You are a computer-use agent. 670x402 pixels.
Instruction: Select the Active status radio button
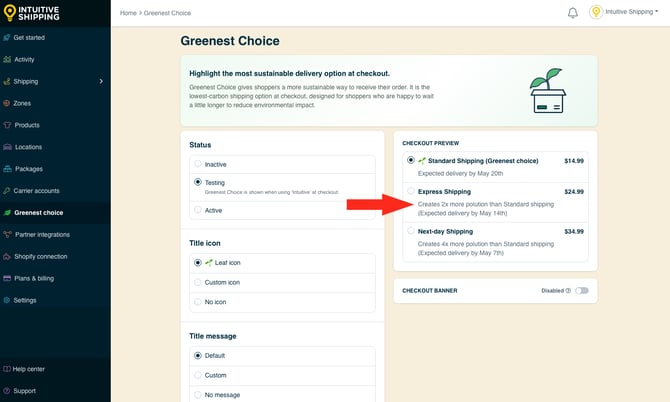[198, 210]
